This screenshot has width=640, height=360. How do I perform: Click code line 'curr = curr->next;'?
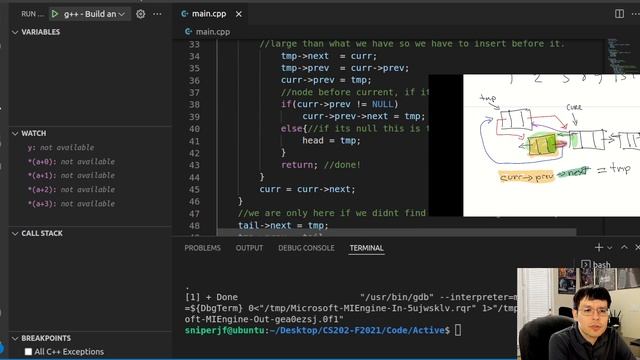tap(307, 189)
